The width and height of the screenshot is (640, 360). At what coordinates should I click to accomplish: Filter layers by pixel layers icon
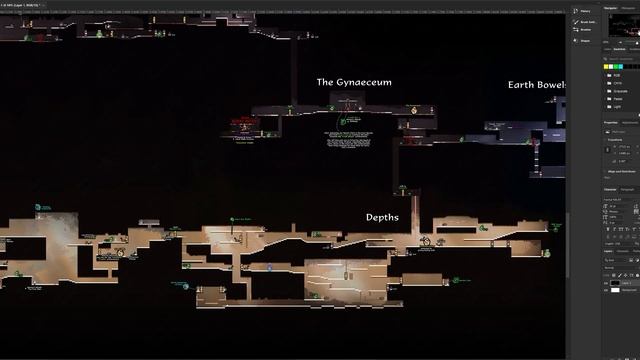(x=631, y=260)
